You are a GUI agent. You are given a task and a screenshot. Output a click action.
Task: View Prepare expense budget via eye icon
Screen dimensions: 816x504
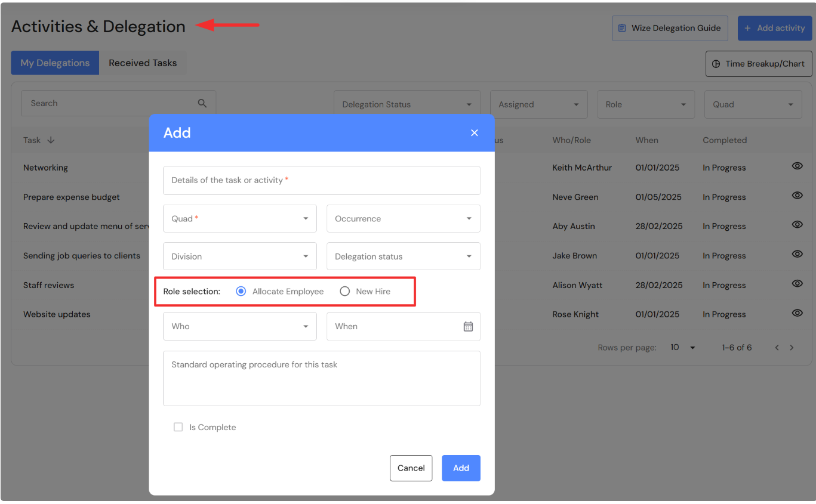click(x=797, y=195)
